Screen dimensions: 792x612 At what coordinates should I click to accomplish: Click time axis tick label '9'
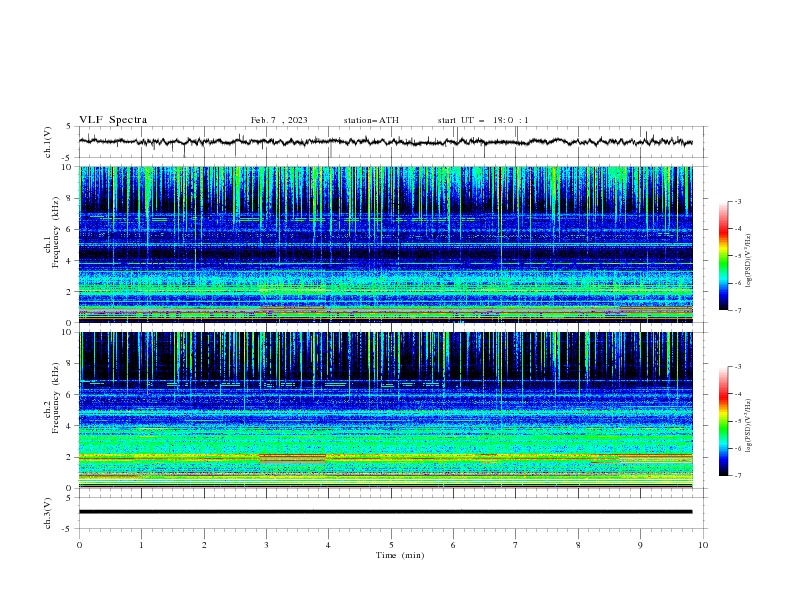tap(640, 545)
